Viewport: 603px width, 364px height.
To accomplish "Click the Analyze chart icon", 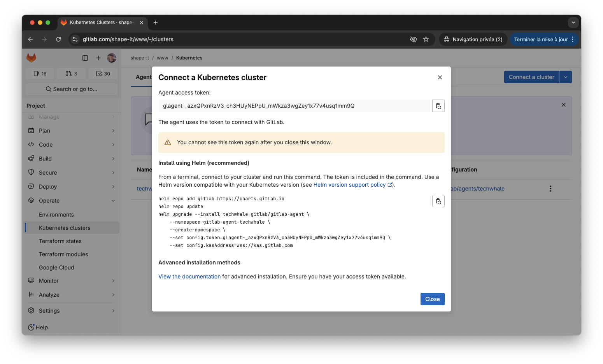I will click(x=31, y=294).
